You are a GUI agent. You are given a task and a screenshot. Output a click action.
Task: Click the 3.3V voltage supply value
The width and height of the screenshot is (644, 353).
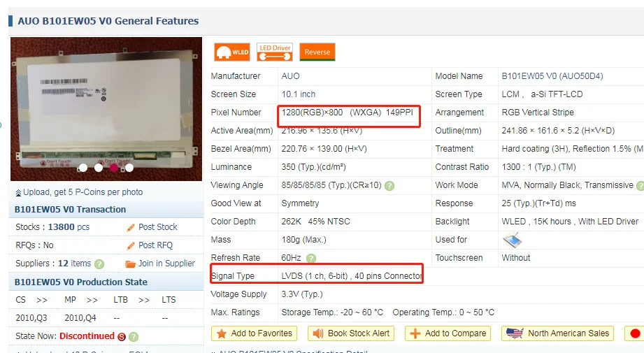[302, 294]
